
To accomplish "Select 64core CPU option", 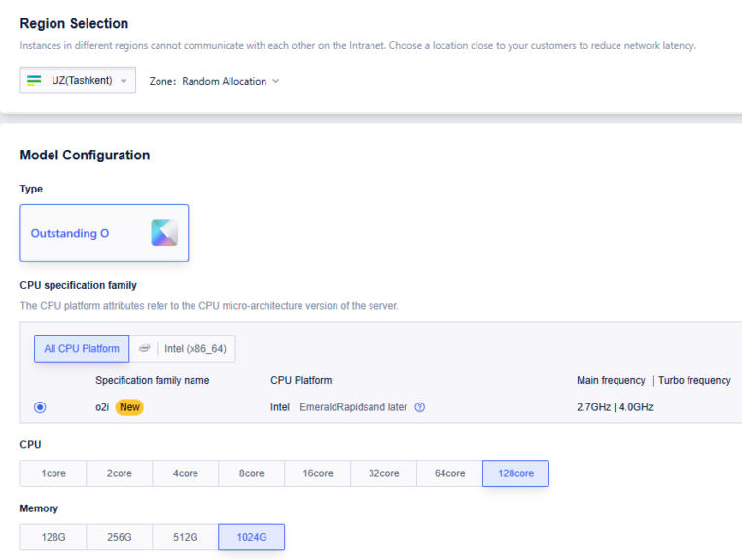I will tap(449, 472).
